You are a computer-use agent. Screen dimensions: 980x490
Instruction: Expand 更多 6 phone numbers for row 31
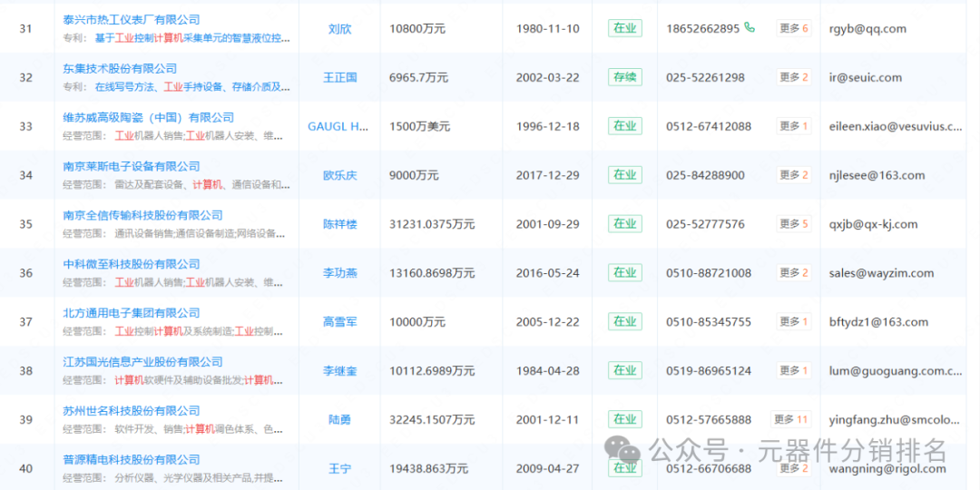click(x=794, y=28)
